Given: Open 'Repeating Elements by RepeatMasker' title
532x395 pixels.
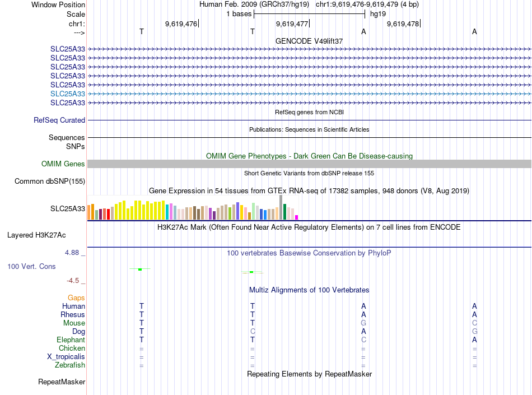Looking at the screenshot, I should [x=309, y=374].
